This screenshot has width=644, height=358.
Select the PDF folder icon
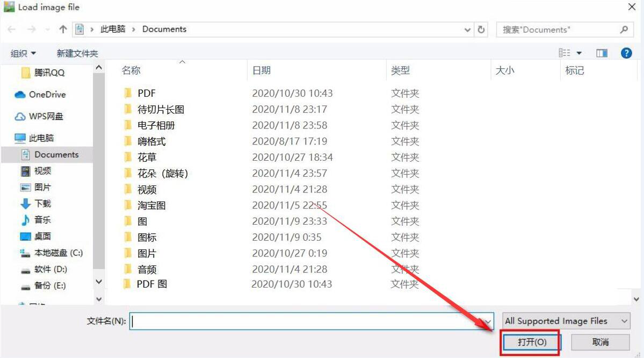point(128,93)
